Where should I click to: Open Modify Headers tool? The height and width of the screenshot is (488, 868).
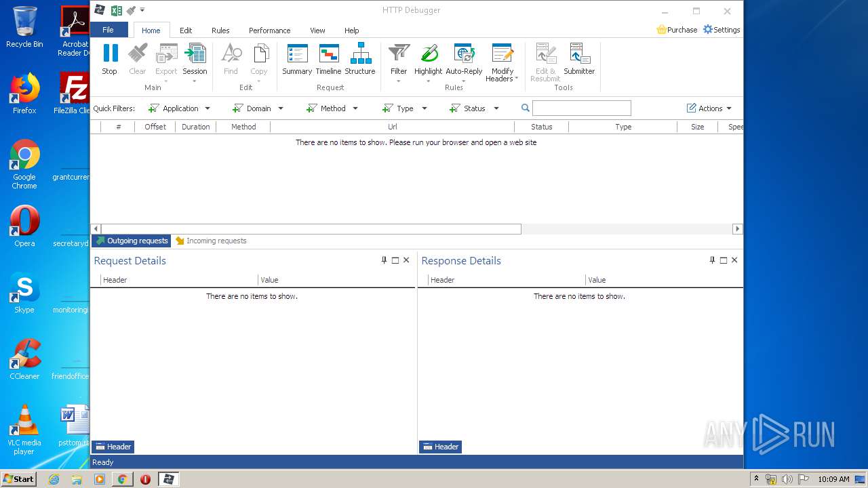click(x=502, y=62)
